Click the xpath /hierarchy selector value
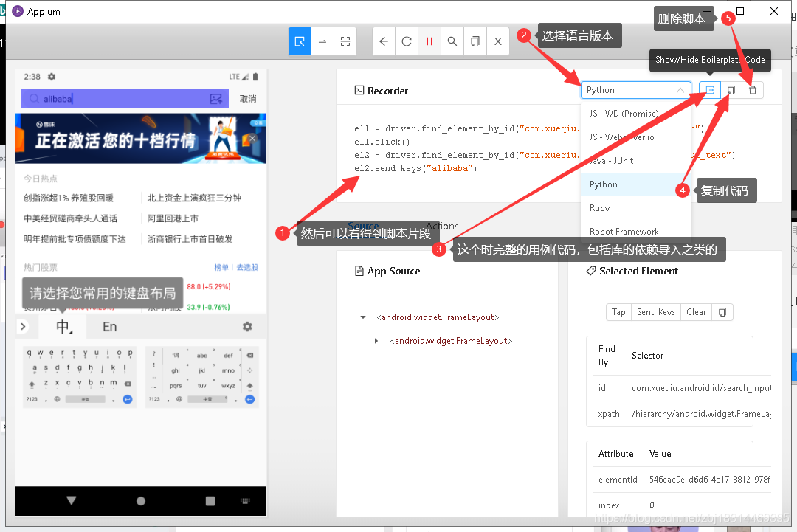The width and height of the screenshot is (797, 532). tap(701, 414)
